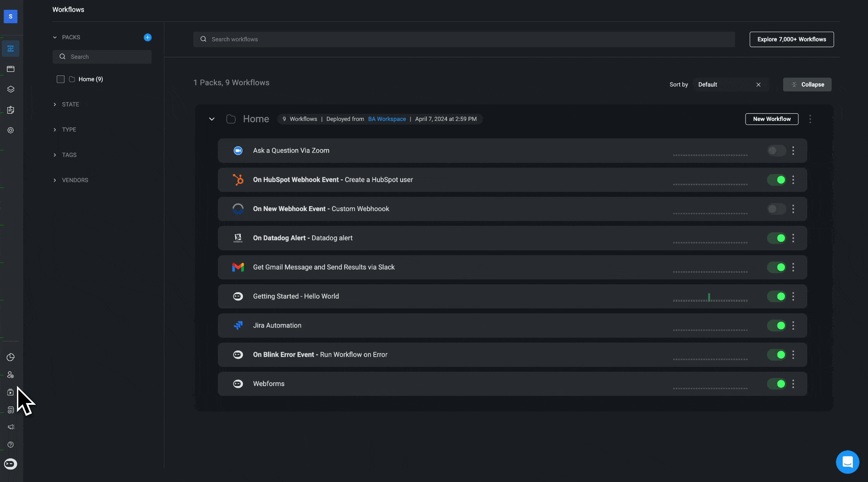Click the green run spike on Hello World

709,297
